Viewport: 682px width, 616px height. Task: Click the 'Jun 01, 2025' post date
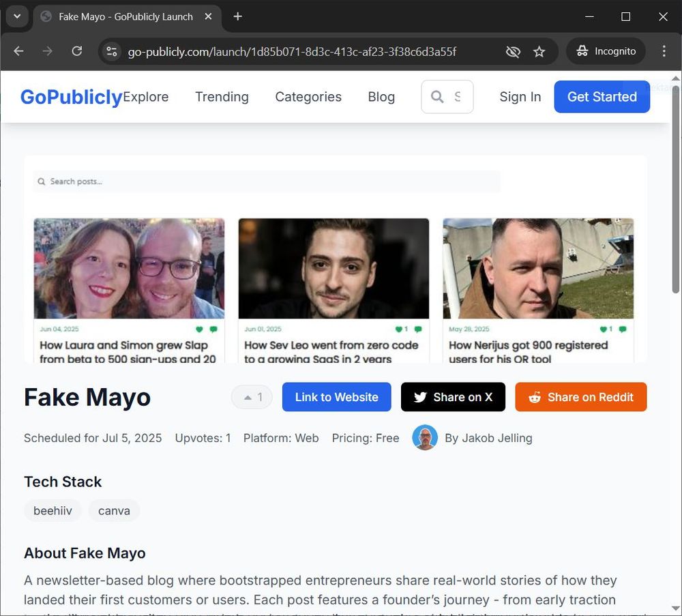coord(263,329)
